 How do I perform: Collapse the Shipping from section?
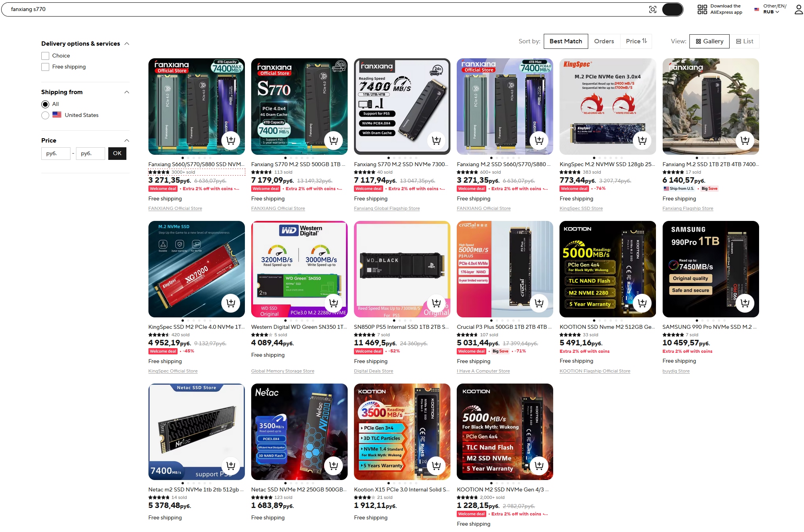[x=127, y=92]
